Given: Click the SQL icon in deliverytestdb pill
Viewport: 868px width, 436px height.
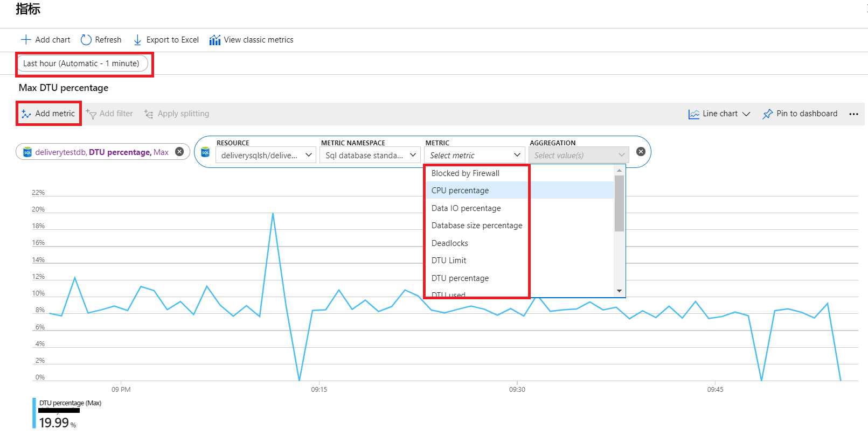Looking at the screenshot, I should 27,152.
